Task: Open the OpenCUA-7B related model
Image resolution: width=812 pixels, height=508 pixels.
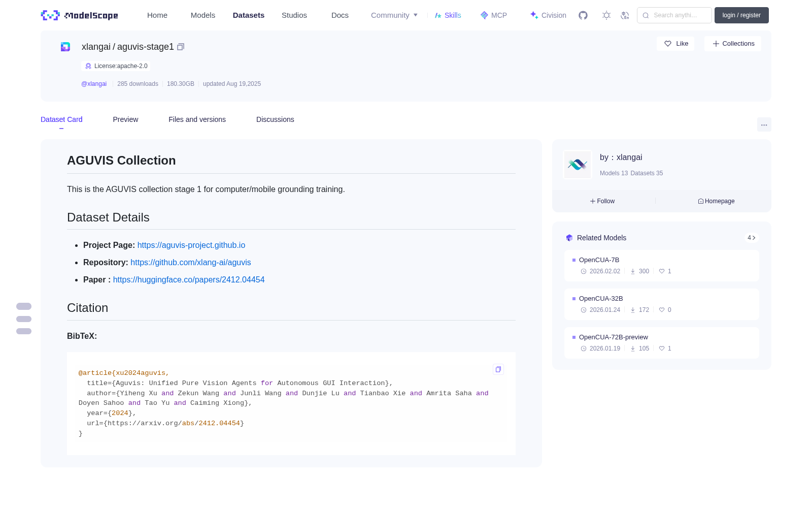Action: pos(662,266)
